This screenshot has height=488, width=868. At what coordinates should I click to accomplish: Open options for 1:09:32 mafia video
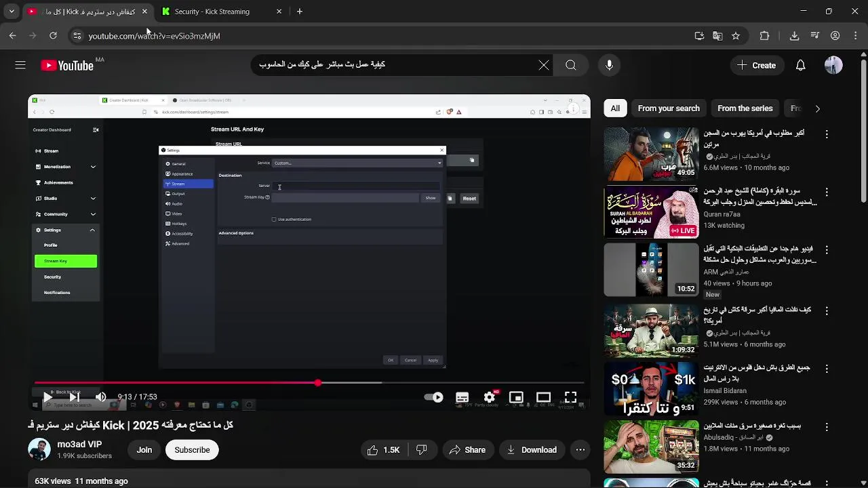click(826, 310)
